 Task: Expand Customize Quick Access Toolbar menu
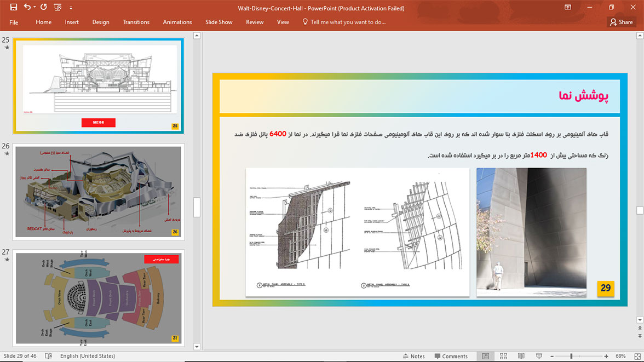(71, 8)
